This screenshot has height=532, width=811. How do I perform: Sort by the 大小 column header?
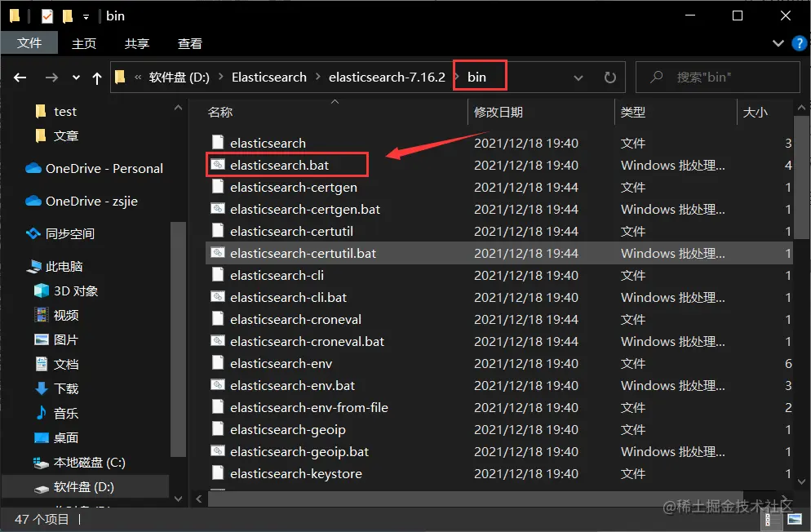coord(755,112)
